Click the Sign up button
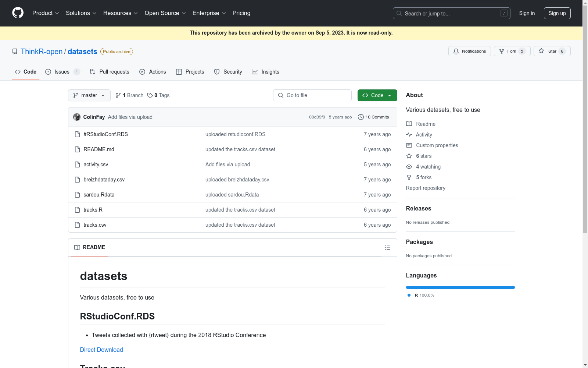The width and height of the screenshot is (588, 368). tap(557, 13)
